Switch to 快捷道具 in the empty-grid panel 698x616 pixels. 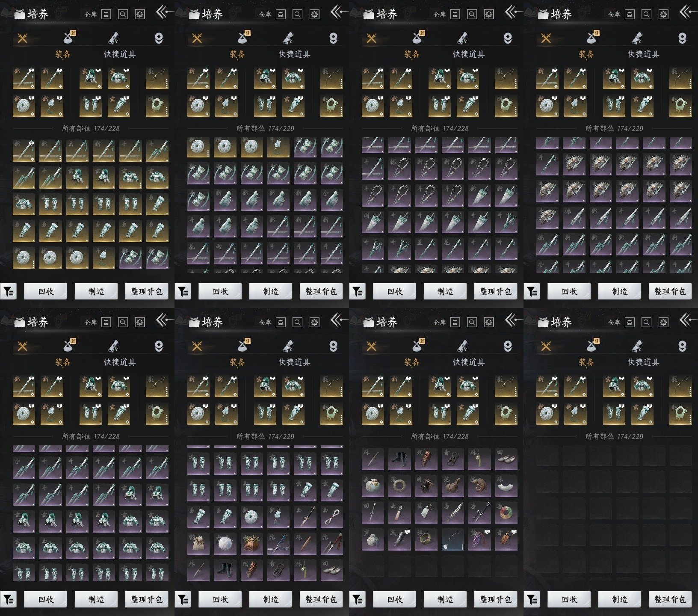[643, 362]
